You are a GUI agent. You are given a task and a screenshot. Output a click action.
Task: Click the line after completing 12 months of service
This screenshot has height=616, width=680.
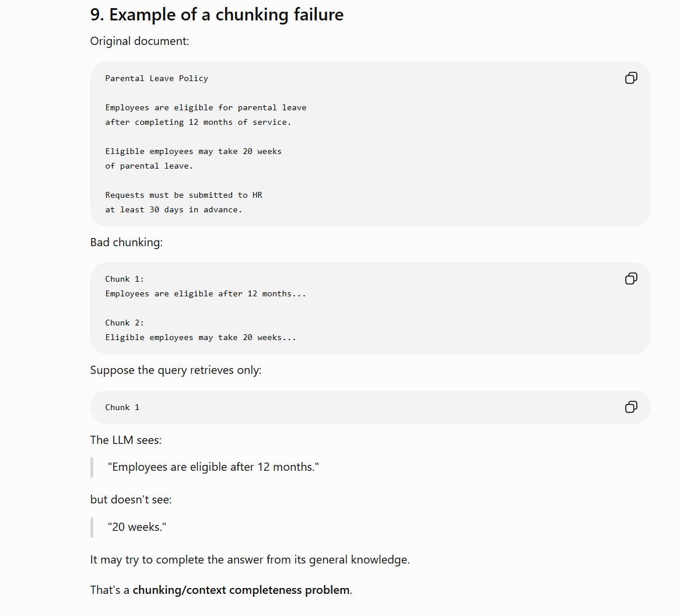click(198, 123)
